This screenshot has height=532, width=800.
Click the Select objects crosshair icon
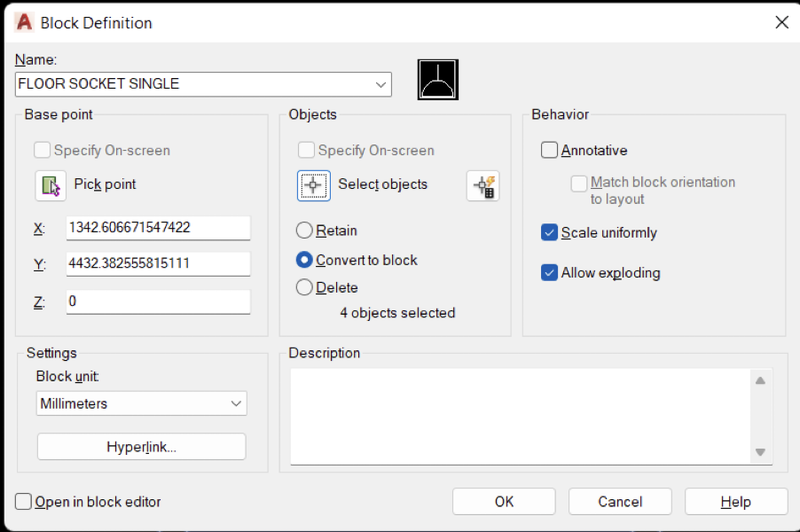[x=314, y=186]
